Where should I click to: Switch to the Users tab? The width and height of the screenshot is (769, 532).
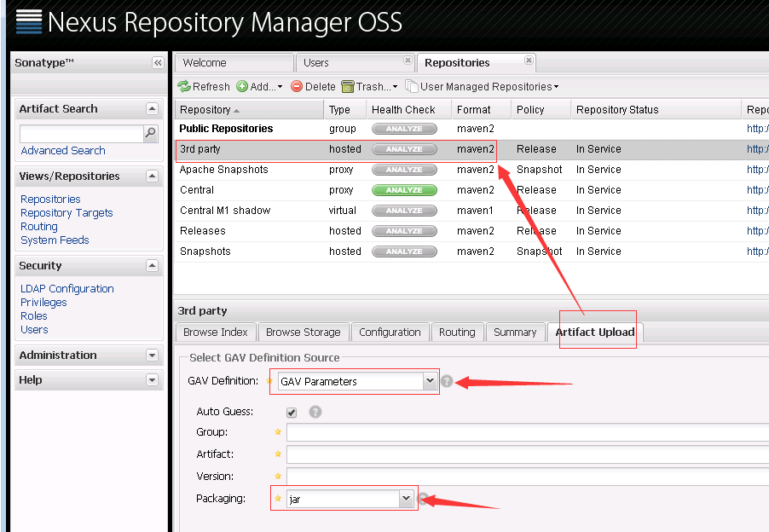(355, 63)
